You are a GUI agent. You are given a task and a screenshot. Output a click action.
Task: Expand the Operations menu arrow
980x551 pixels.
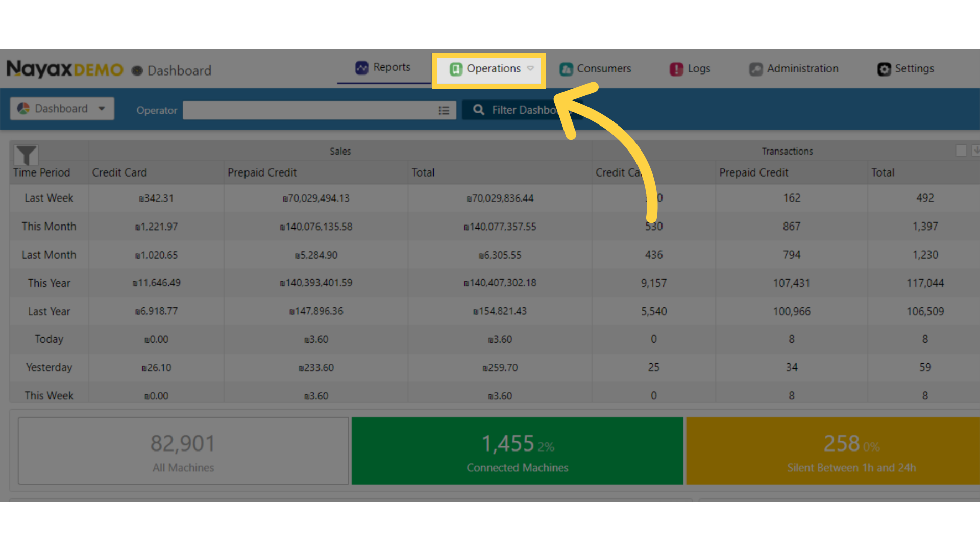[x=530, y=68]
